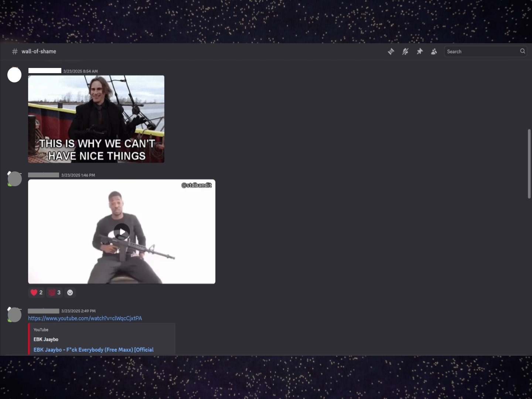Click the 3/23/2025 2:49 PM timestamp

78,311
